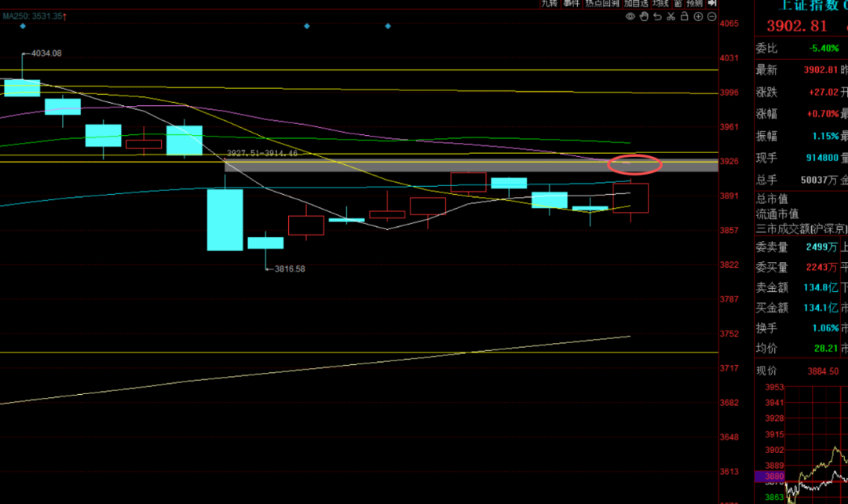The image size is (848, 504).
Task: Click 加自选 to add to watchlist
Action: click(x=636, y=4)
